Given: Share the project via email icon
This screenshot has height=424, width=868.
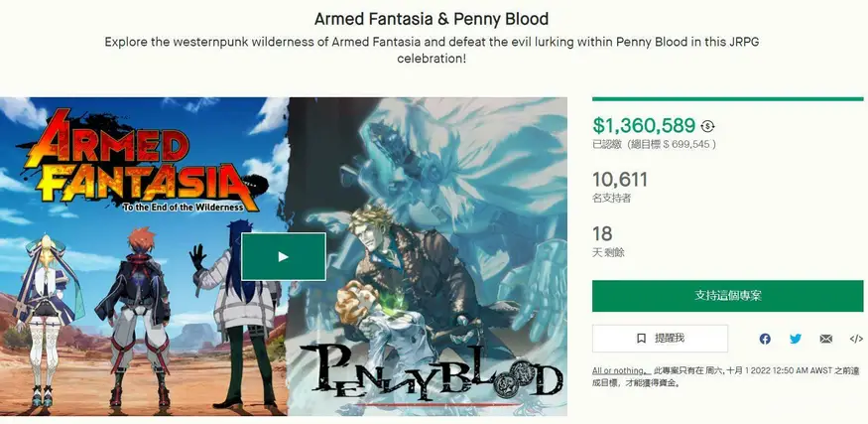Looking at the screenshot, I should [x=826, y=339].
